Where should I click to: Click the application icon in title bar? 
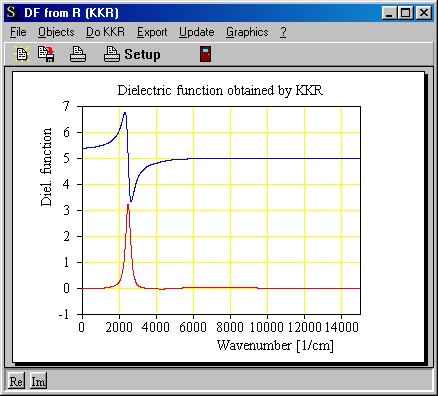point(12,13)
